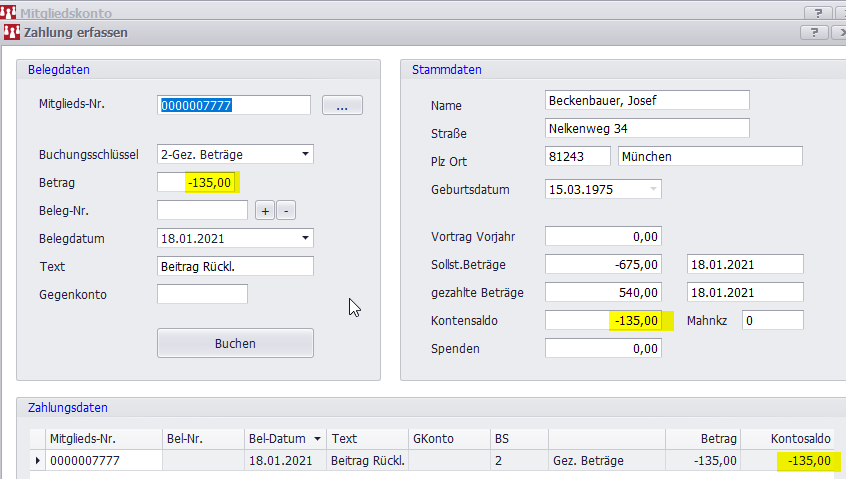Click the Mitglieds-Nr. column header in table
This screenshot has height=479, width=846.
click(103, 438)
